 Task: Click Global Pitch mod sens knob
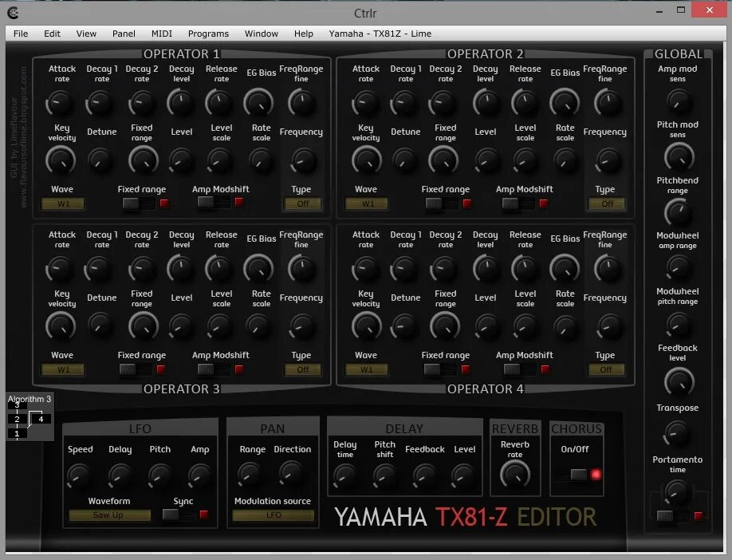click(679, 157)
